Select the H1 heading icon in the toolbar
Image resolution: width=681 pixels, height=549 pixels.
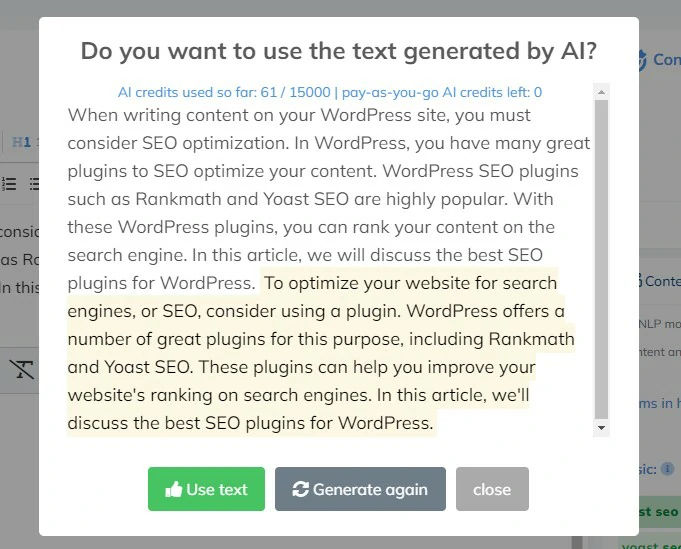21,142
